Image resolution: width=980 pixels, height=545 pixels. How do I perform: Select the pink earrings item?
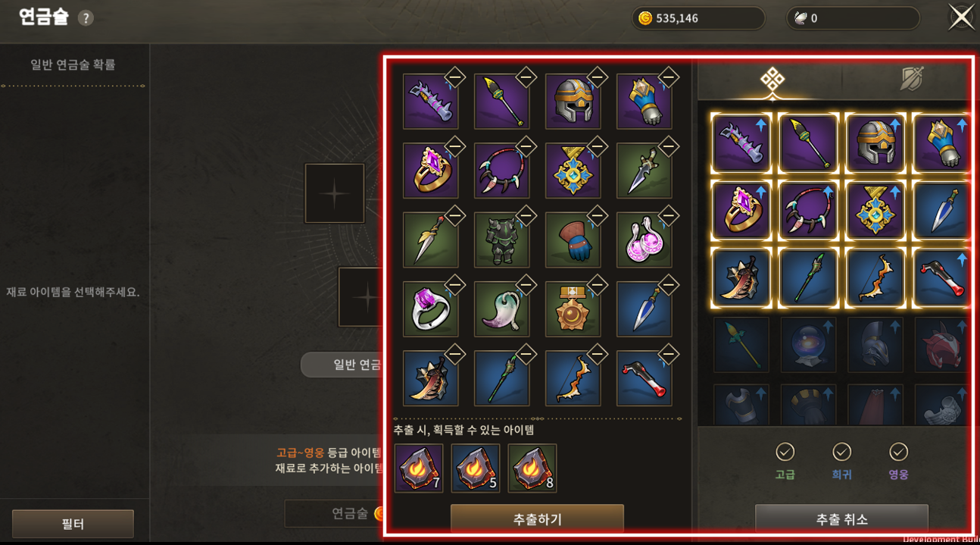[644, 241]
